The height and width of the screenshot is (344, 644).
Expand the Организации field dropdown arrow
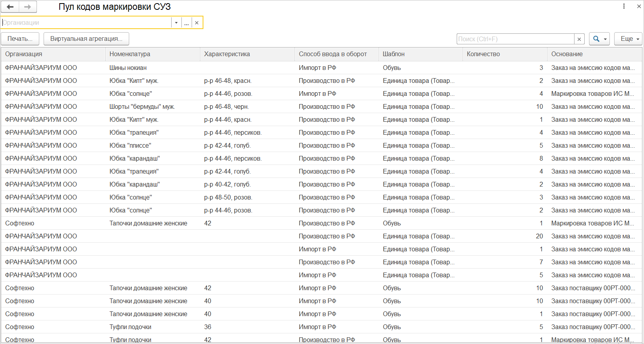click(176, 23)
